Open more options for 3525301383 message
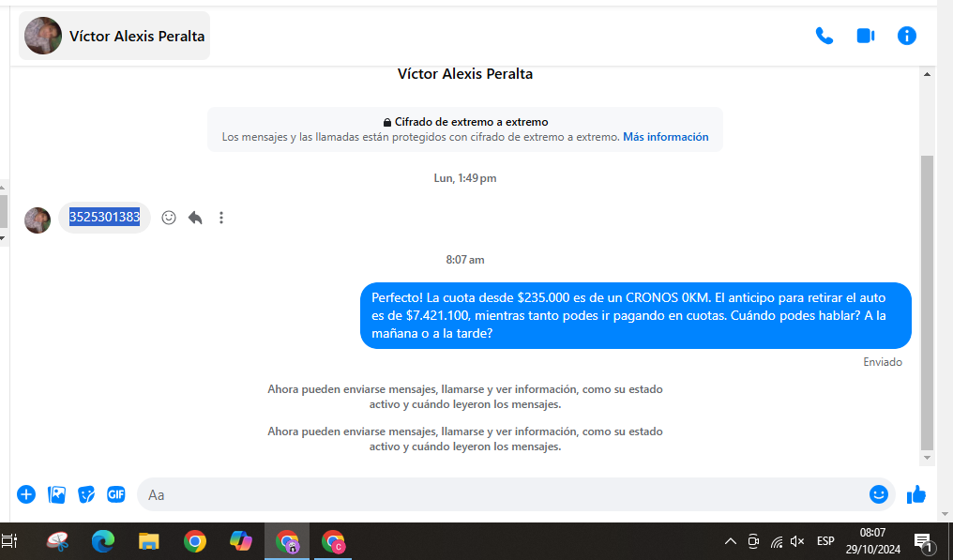The width and height of the screenshot is (953, 560). (221, 217)
